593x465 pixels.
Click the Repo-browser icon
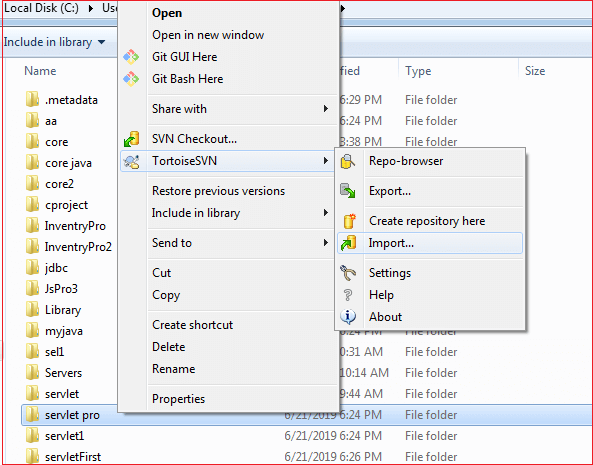(x=348, y=161)
